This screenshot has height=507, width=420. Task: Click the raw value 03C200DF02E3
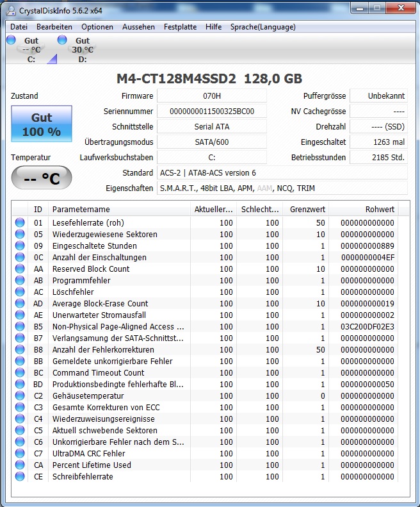click(x=367, y=327)
